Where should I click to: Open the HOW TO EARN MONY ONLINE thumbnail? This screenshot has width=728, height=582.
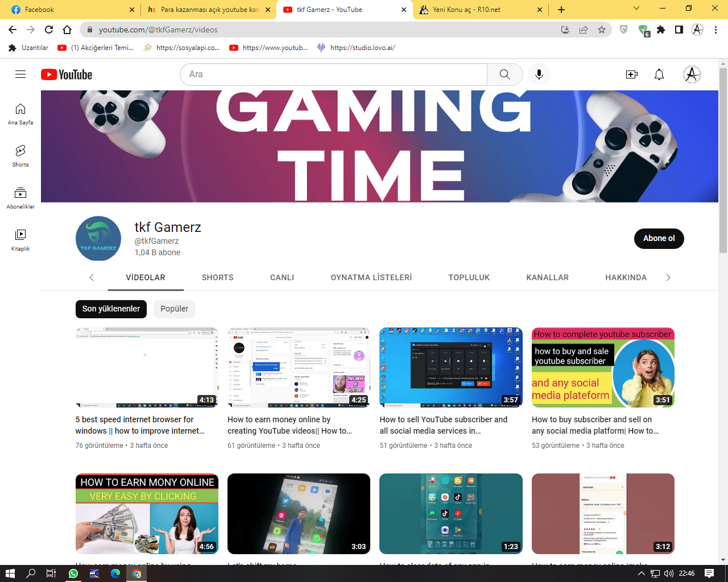[147, 514]
